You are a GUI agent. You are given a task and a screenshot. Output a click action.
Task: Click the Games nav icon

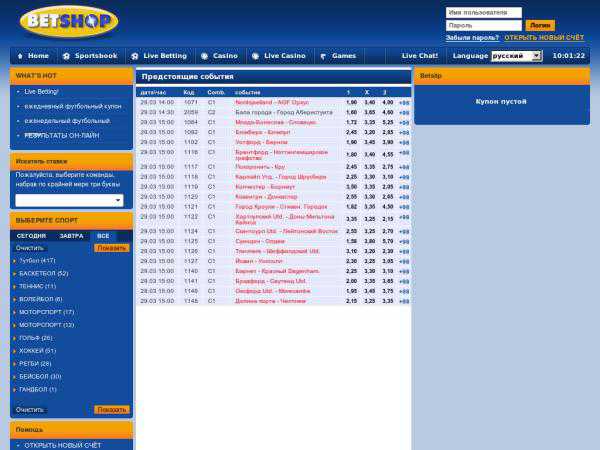pyautogui.click(x=323, y=56)
